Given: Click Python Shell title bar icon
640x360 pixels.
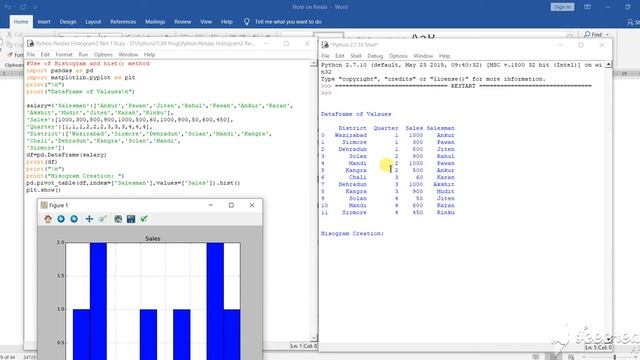Looking at the screenshot, I should tap(325, 45).
